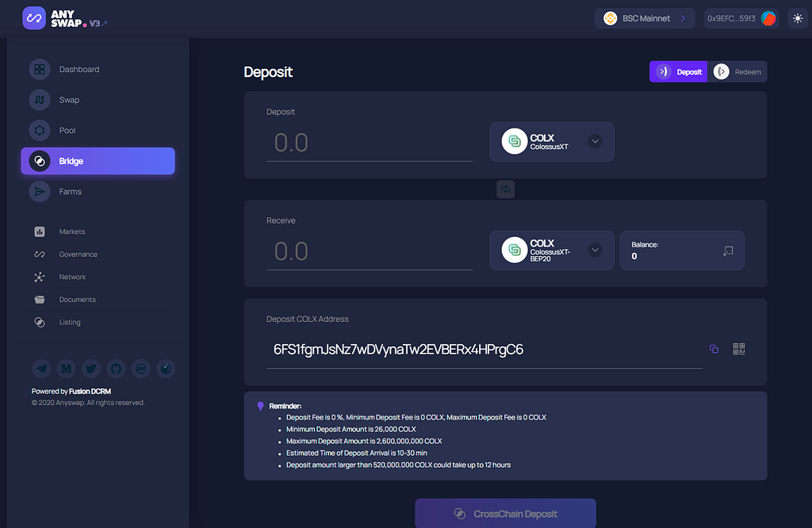Viewport: 812px width, 528px height.
Task: Open the Twitter social link
Action: click(91, 369)
